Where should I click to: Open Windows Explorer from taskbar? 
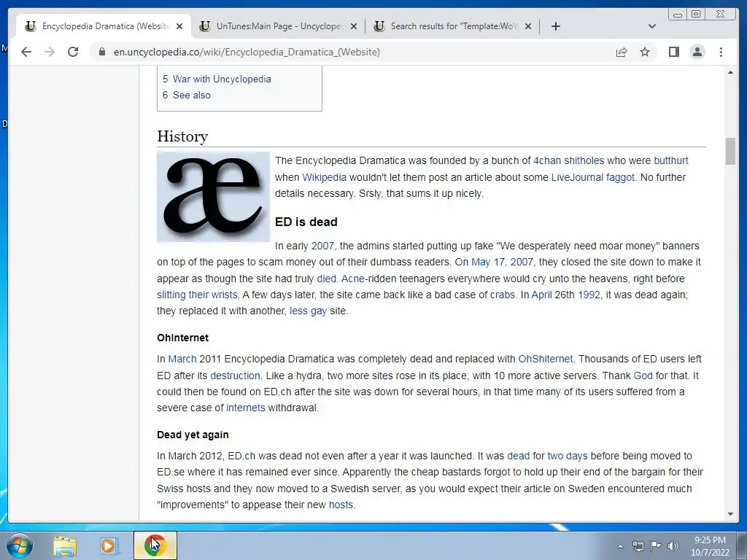tap(65, 545)
